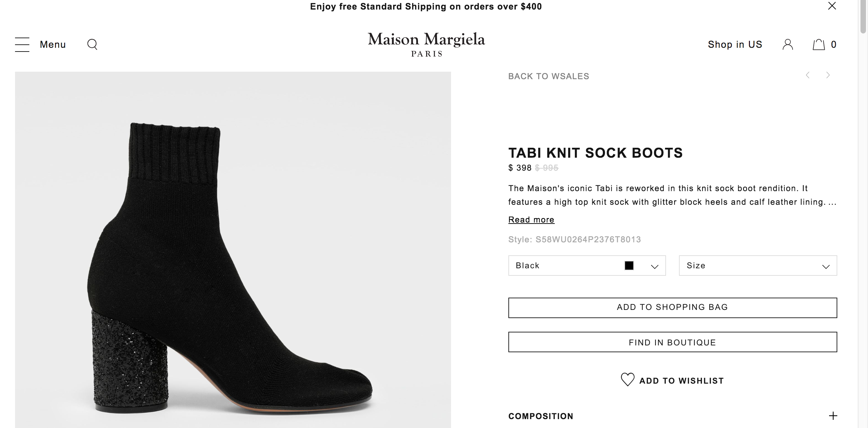
Task: Open the account profile icon
Action: coord(787,44)
